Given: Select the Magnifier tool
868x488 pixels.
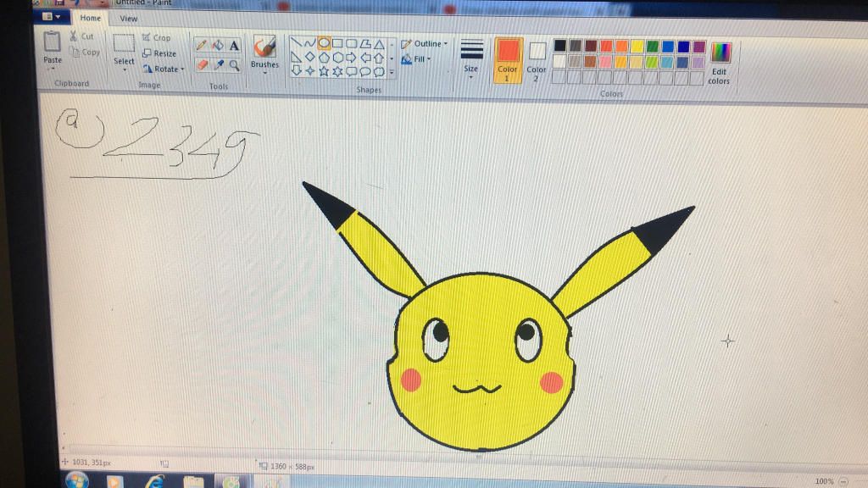Looking at the screenshot, I should 235,65.
